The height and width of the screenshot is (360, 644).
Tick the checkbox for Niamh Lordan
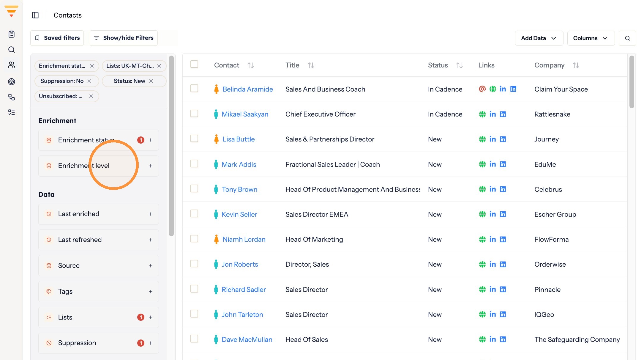pyautogui.click(x=194, y=239)
